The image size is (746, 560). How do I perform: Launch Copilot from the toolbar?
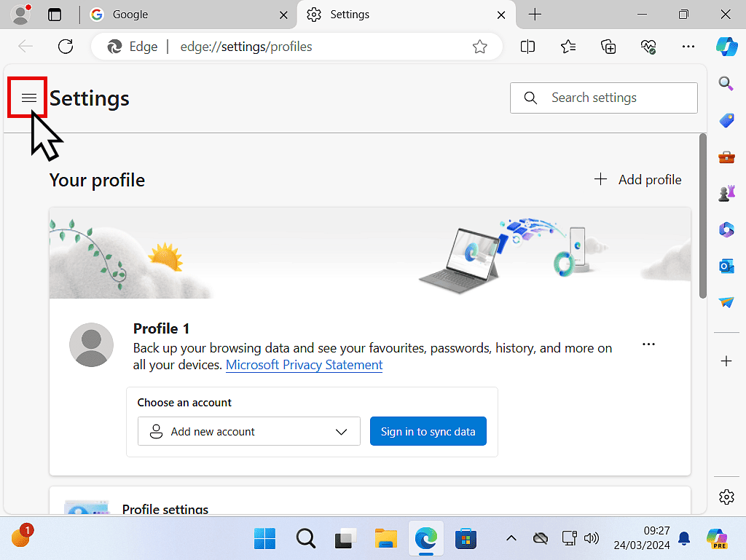coord(726,47)
